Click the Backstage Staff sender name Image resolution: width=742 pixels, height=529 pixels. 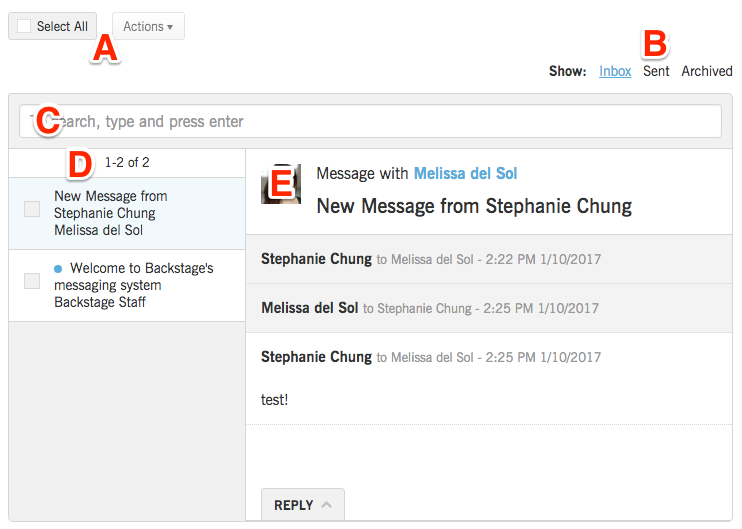tap(100, 302)
